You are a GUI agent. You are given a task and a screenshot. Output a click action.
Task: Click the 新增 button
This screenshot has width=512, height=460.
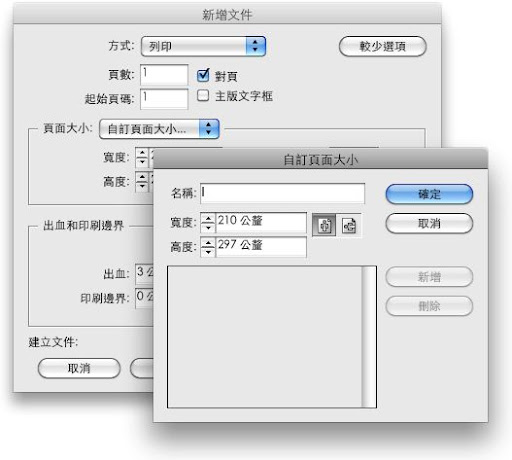coord(429,277)
